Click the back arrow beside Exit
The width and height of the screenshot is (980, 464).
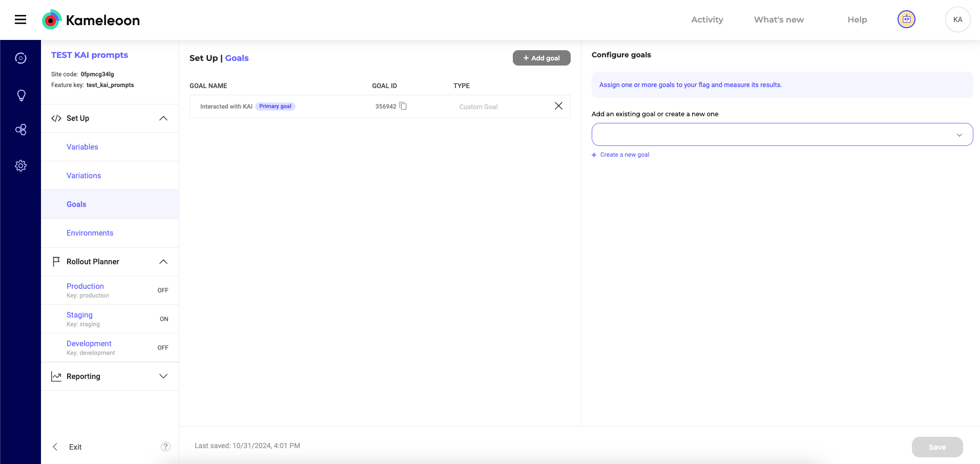pos(55,447)
